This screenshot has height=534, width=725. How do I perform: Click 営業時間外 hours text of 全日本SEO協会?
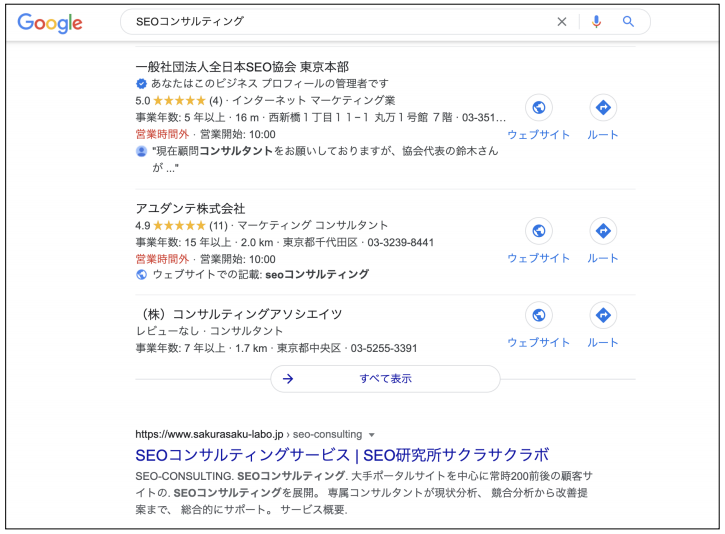[162, 135]
